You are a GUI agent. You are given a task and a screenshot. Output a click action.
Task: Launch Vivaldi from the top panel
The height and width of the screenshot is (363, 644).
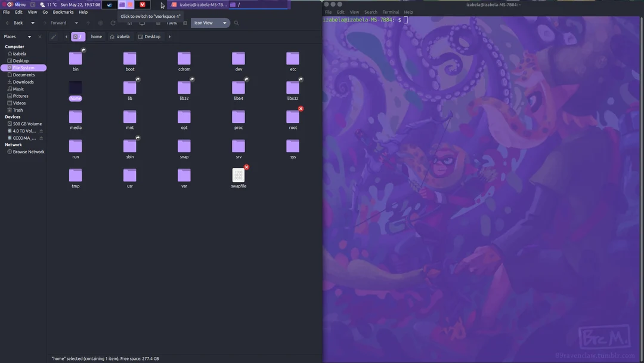(143, 4)
